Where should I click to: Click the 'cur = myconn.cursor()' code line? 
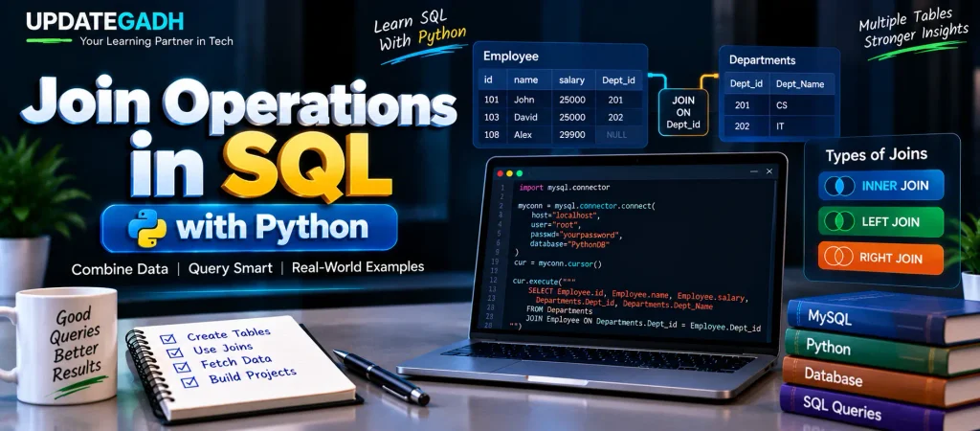coord(558,263)
